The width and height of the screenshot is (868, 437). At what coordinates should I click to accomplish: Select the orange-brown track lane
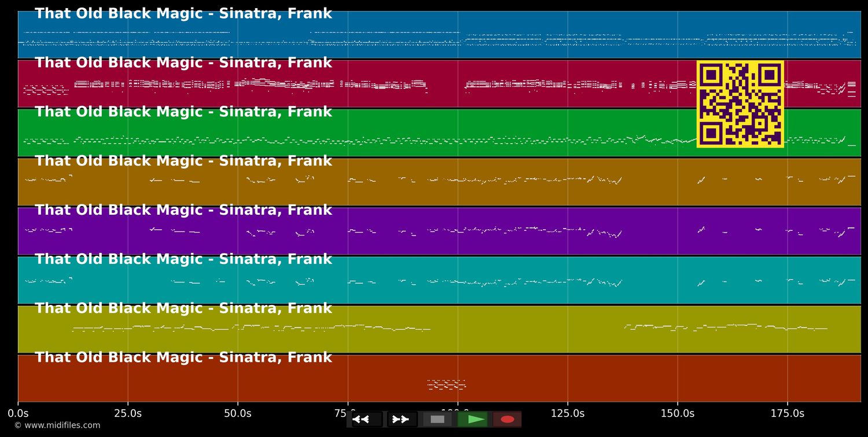[439, 182]
